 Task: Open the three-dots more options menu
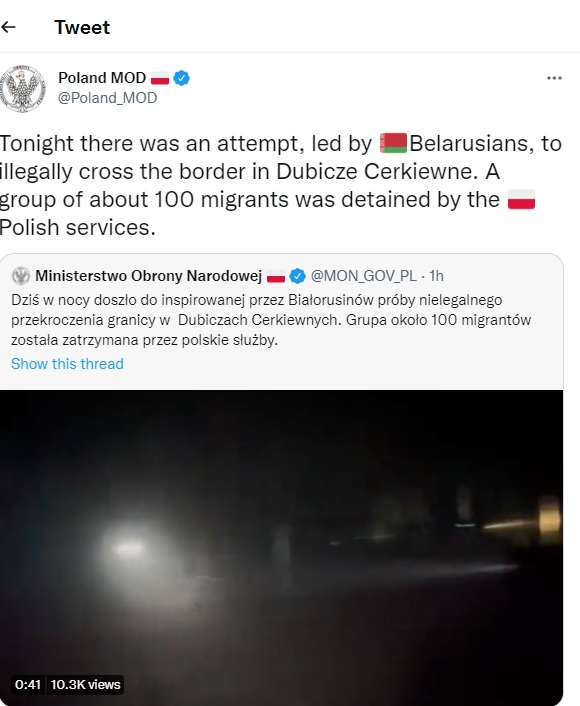554,78
